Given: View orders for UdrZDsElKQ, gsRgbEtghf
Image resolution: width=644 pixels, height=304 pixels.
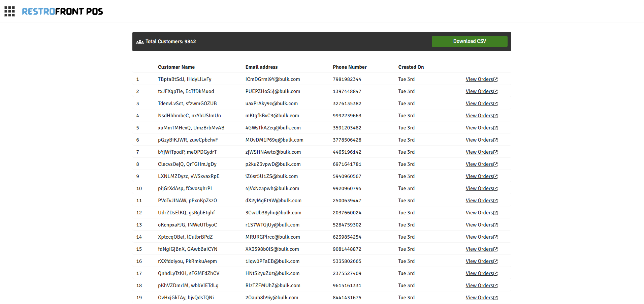Looking at the screenshot, I should 482,213.
